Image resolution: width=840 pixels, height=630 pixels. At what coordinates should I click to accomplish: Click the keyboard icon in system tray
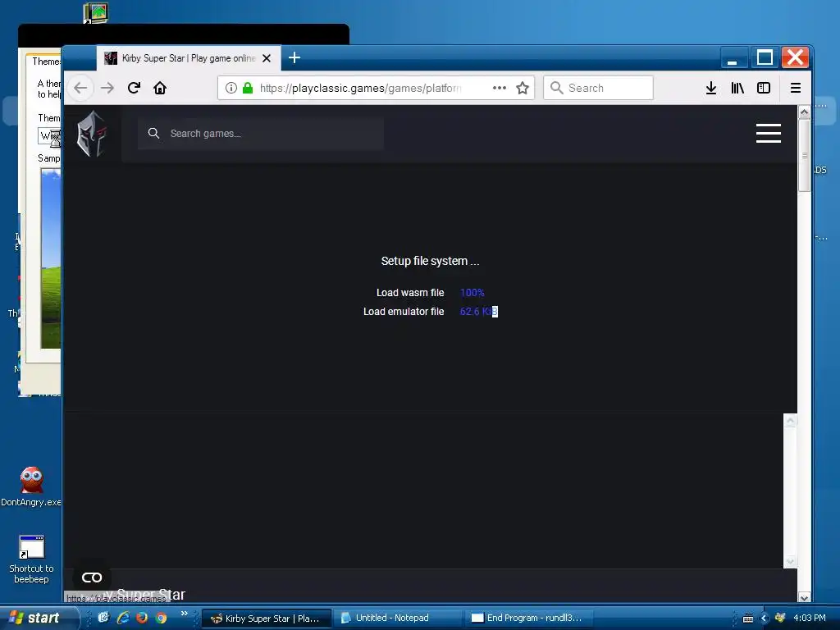[748, 619]
